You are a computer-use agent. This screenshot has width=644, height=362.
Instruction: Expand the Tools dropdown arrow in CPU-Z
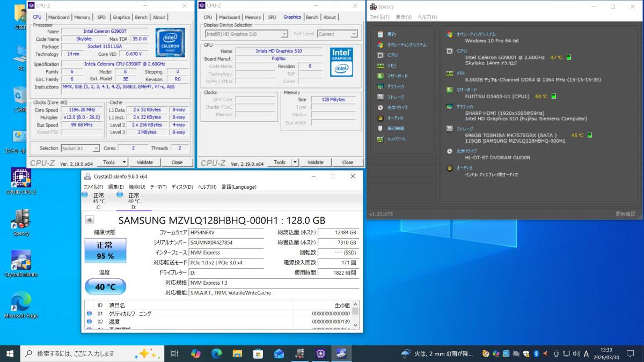click(125, 162)
